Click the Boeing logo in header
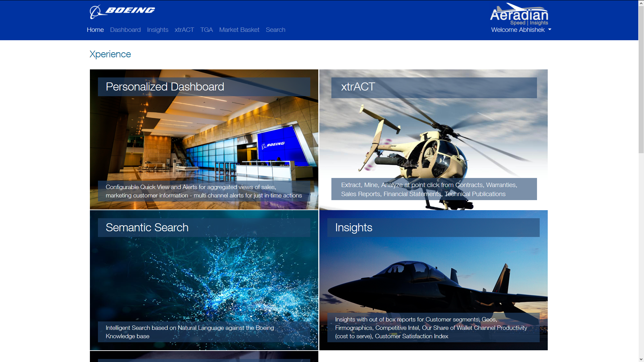The image size is (644, 362). (x=122, y=12)
